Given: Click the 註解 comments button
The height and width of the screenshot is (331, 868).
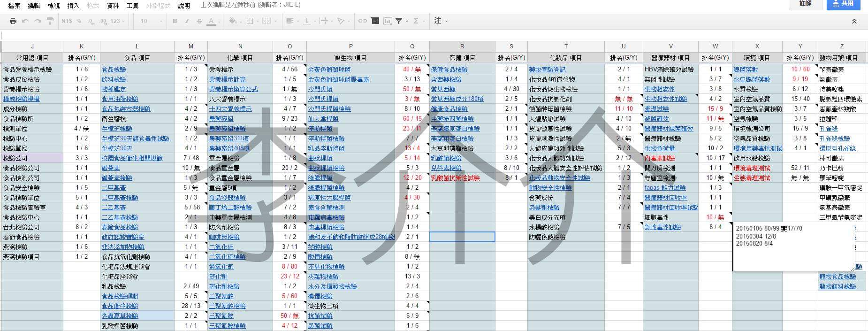Looking at the screenshot, I should pos(805,4).
